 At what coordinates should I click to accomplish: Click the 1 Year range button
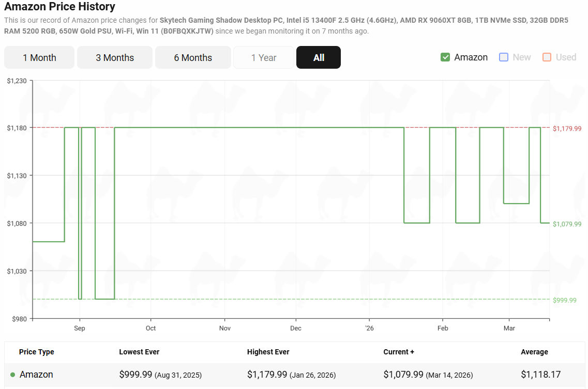coord(264,57)
